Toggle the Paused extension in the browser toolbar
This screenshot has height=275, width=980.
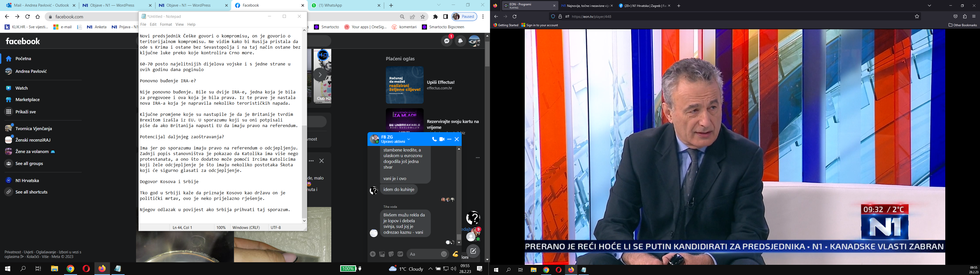[464, 16]
